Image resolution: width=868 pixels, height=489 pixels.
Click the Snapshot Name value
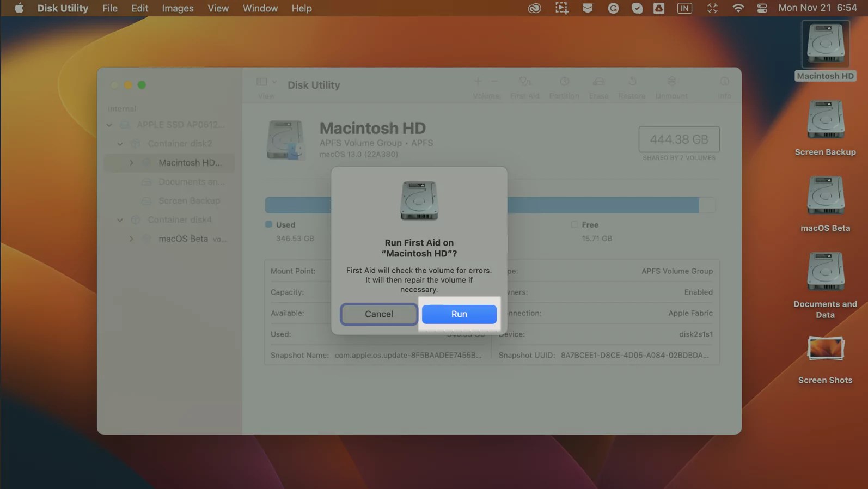(408, 356)
